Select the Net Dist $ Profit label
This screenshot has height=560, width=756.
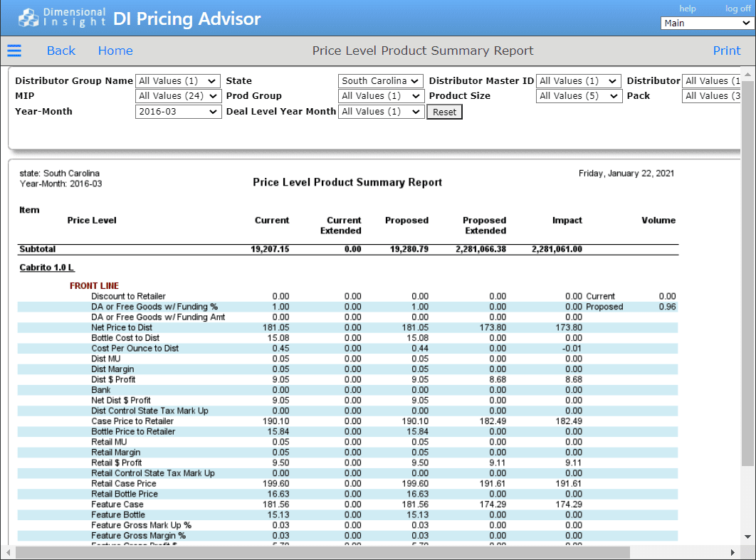(120, 401)
